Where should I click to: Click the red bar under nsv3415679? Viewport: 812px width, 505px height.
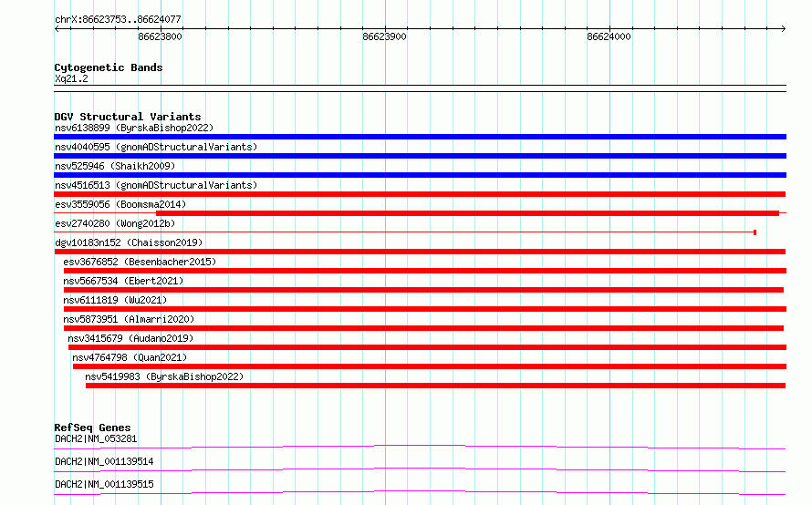coord(427,347)
